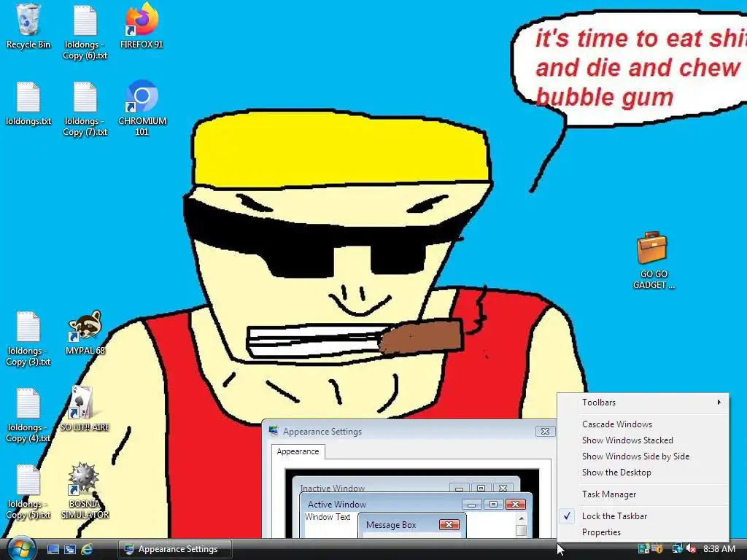
Task: Launch Internet Explorer from quick launch
Action: [87, 549]
